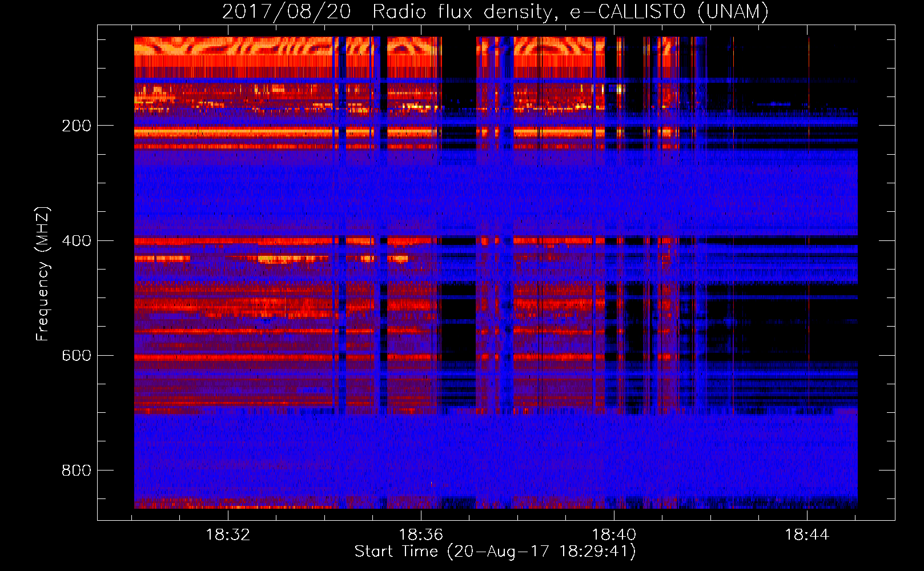Click the plot title '2017/08/20 Radio flux density, e-CALLISTO (UNAM)'
The width and height of the screenshot is (924, 571).
496,11
